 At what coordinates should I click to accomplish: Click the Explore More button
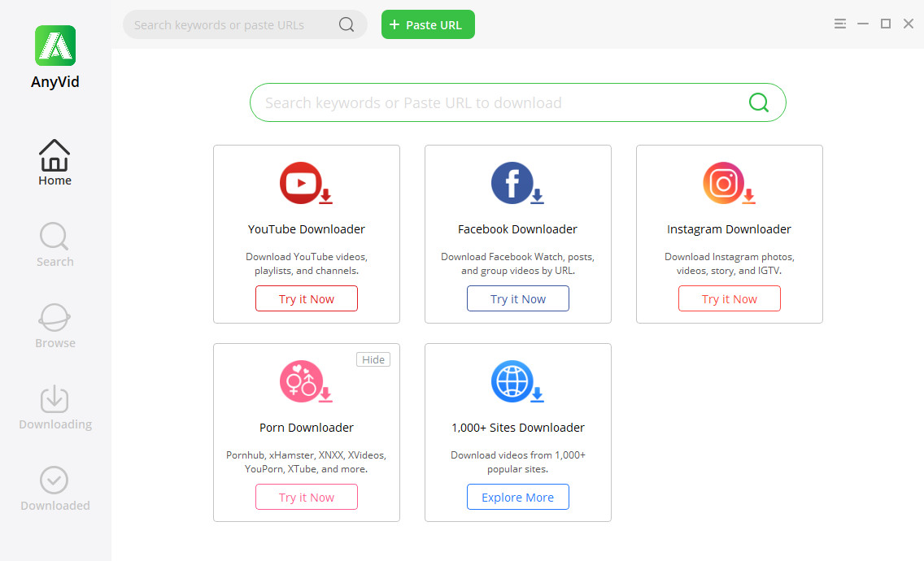pos(518,497)
